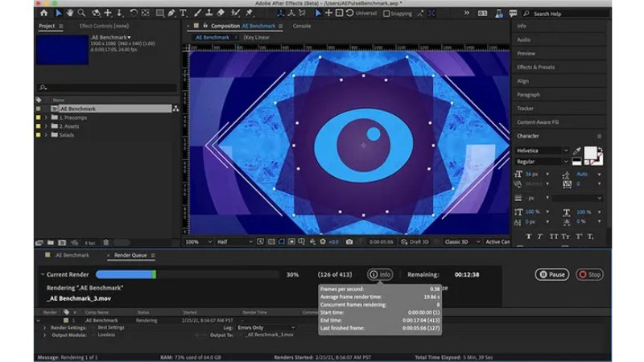Open the Helvetica font family dropdown
The image size is (644, 362).
(x=565, y=150)
